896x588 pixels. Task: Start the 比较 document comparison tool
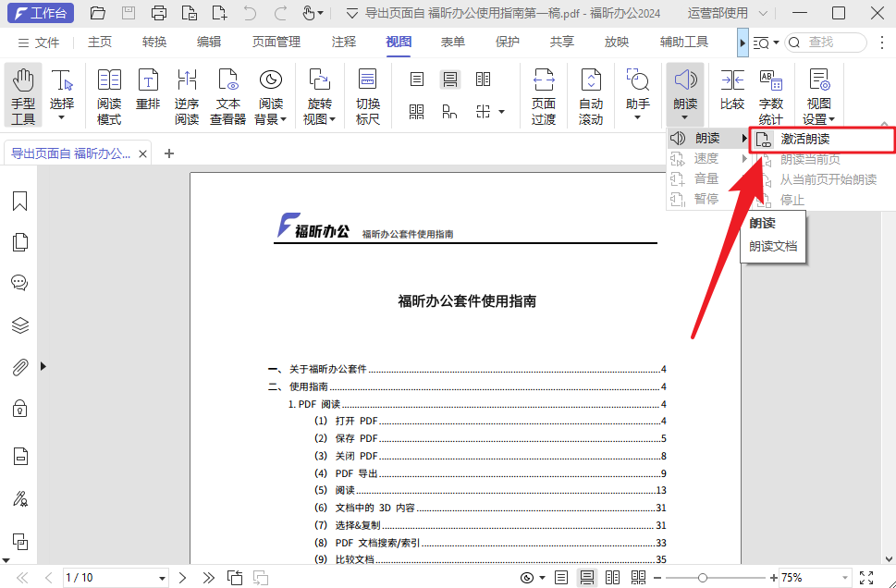coord(731,92)
